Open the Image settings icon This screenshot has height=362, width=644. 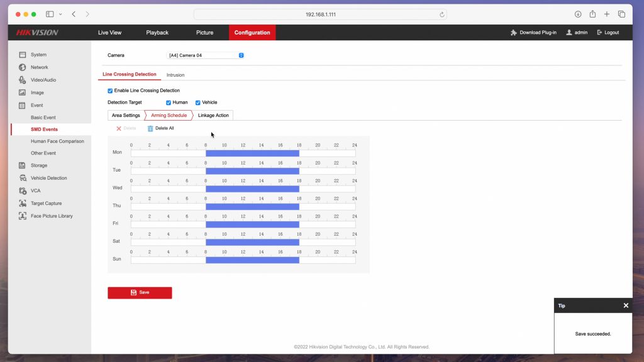point(23,92)
